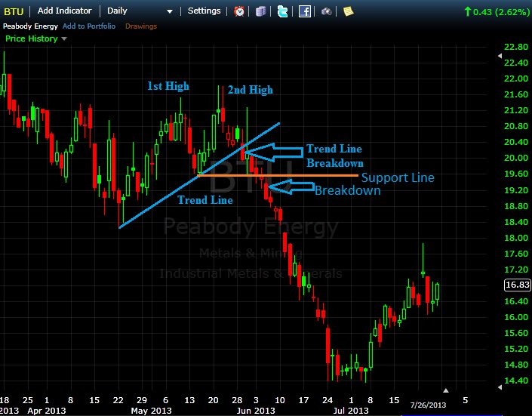Click the 22.80 price axis label
This screenshot has width=532, height=416.
(x=516, y=47)
